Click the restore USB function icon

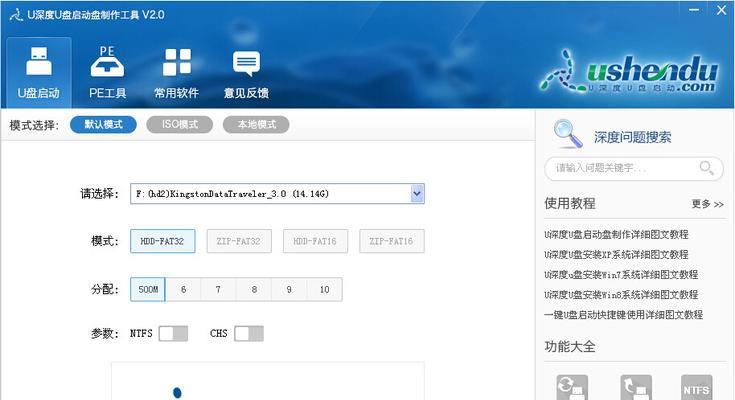[x=636, y=388]
